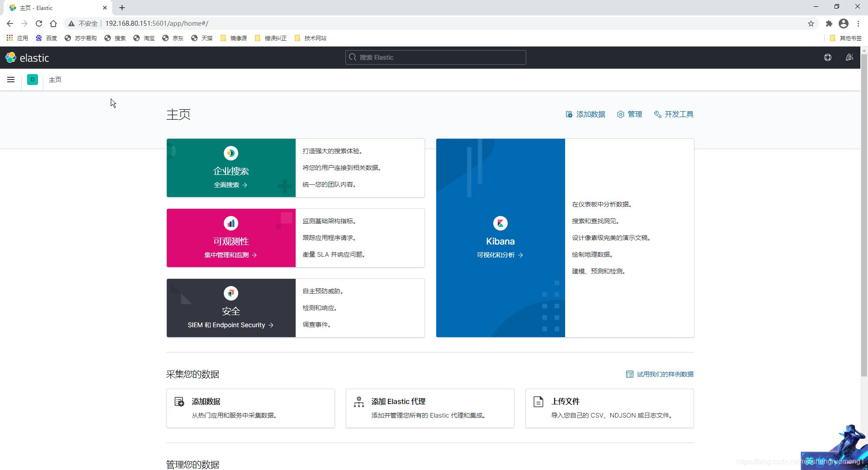Click the 添加 Elastic 代理 card icon
The image size is (868, 470).
pos(359,401)
